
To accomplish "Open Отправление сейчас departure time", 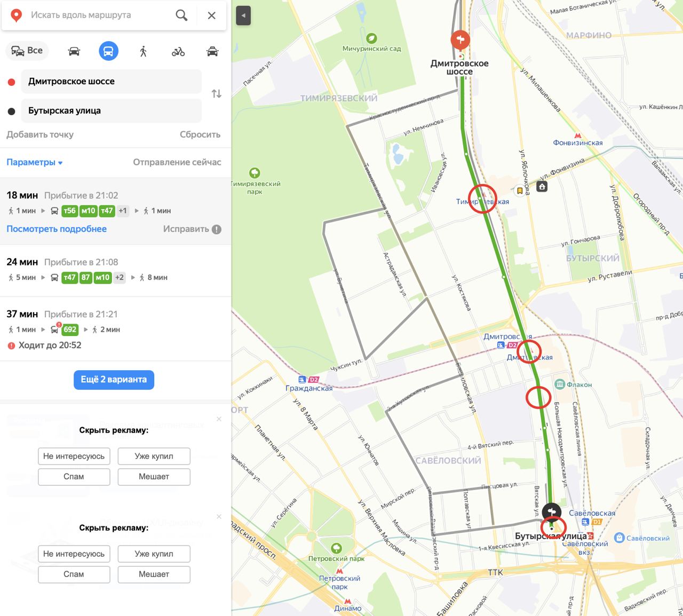I will point(177,162).
